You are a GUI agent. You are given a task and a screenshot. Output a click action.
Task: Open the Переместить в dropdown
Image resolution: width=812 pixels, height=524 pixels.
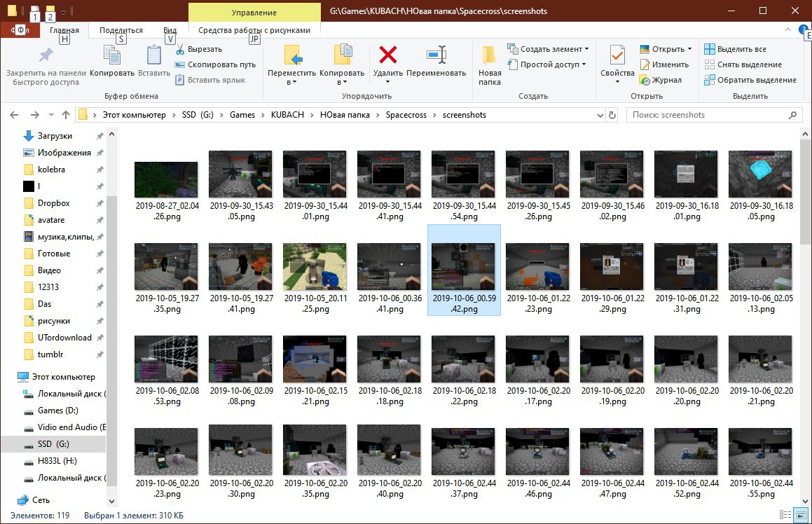tap(291, 65)
